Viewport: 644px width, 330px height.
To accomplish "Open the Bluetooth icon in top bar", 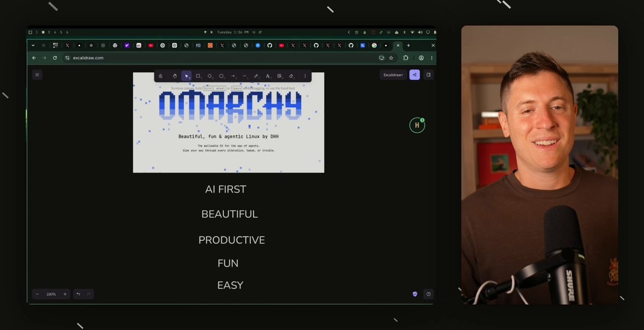I will tap(405, 32).
